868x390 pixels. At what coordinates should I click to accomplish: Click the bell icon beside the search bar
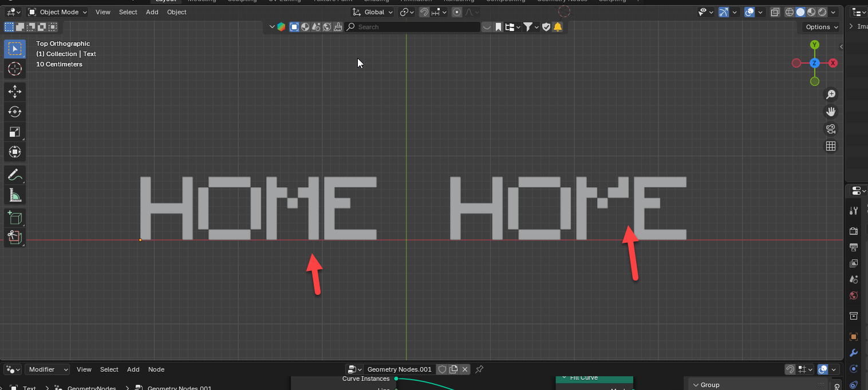(558, 27)
